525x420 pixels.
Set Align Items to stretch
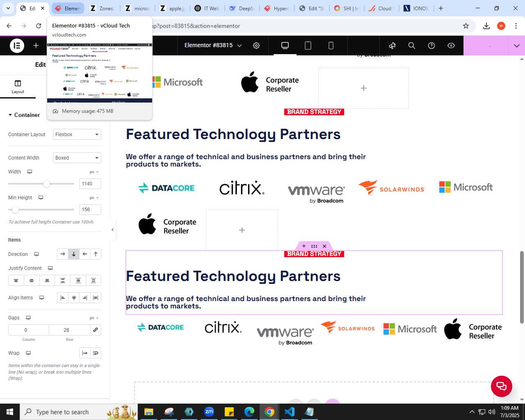(x=96, y=298)
